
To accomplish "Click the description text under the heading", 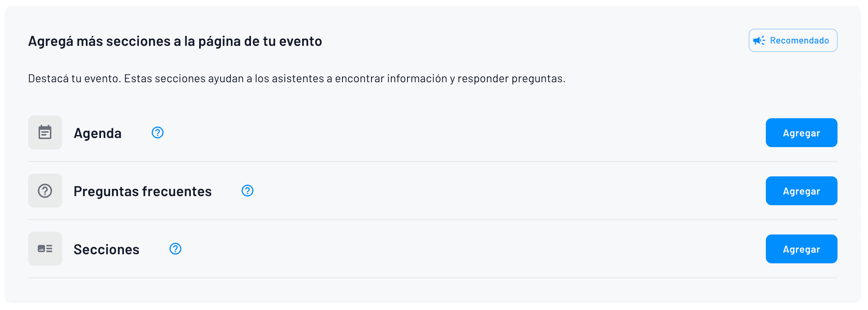I will pos(297,78).
